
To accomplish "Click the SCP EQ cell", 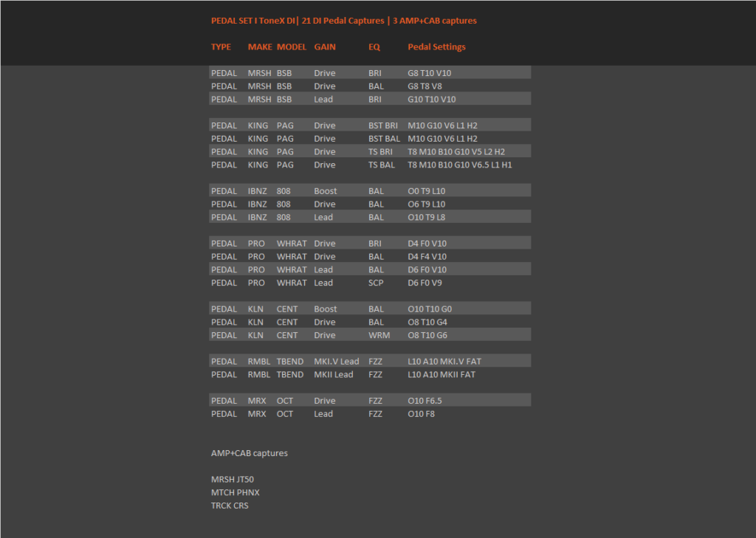I will [376, 283].
